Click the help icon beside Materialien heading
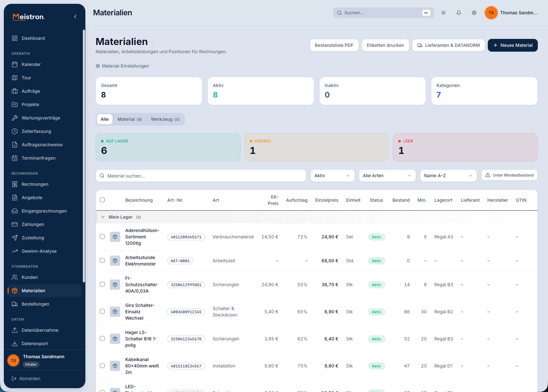Screen dimensions: 548x392 [153, 42]
